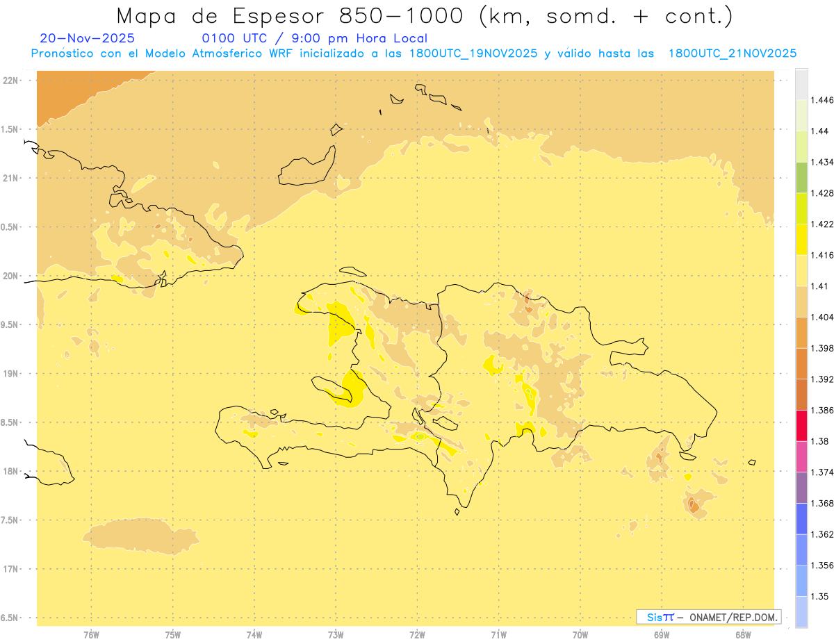Select the colorbar value '1.422'
The width and height of the screenshot is (834, 644).
coord(821,224)
